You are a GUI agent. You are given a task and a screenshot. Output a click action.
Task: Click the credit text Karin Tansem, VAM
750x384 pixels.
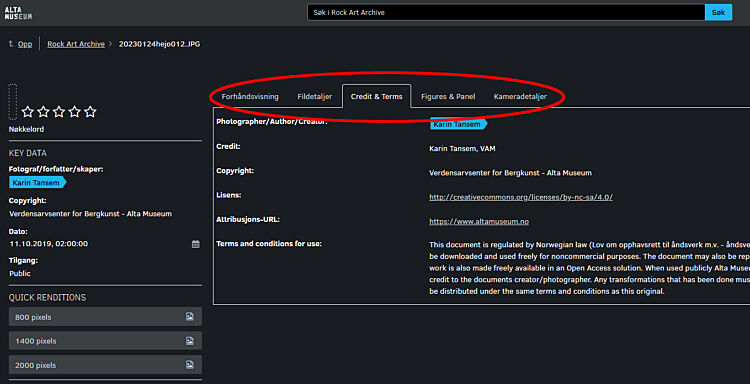463,149
